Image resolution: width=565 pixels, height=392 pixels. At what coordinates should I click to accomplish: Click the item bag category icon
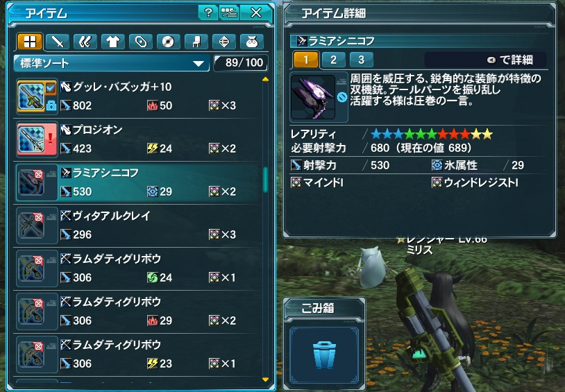point(251,42)
